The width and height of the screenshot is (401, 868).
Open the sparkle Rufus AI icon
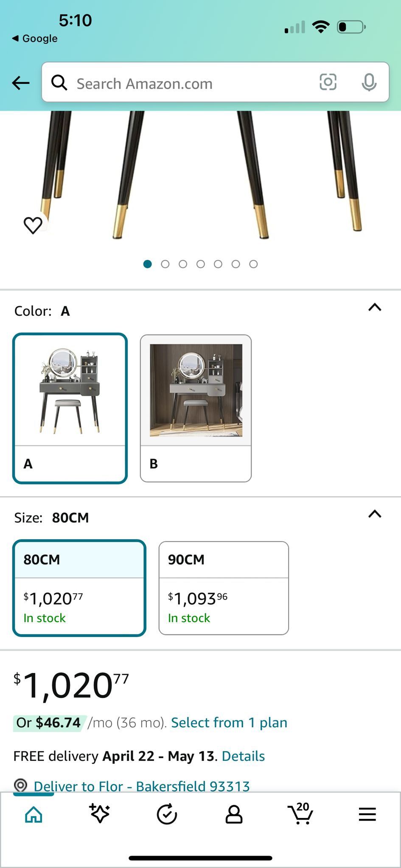[100, 814]
